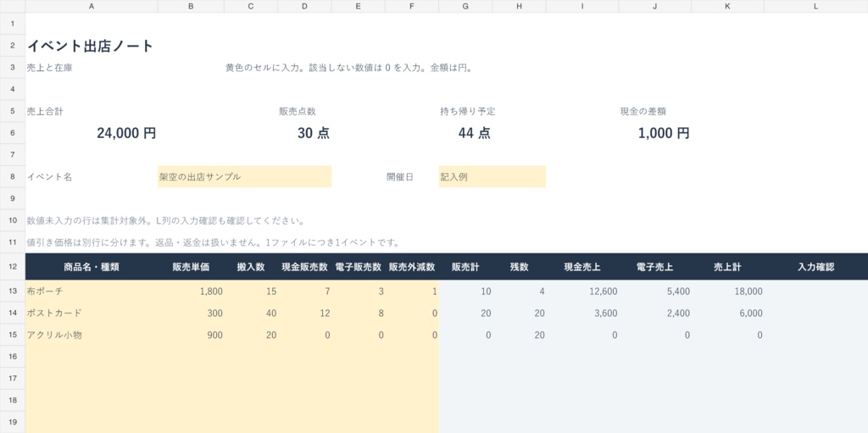868x433 pixels.
Task: Click the '1,000 円' value
Action: coord(664,133)
